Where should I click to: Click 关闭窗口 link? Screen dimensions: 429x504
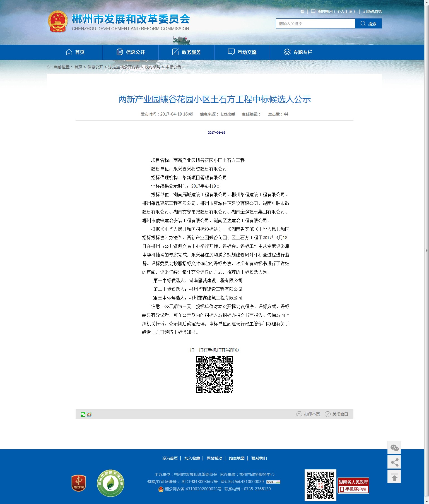coord(340,414)
